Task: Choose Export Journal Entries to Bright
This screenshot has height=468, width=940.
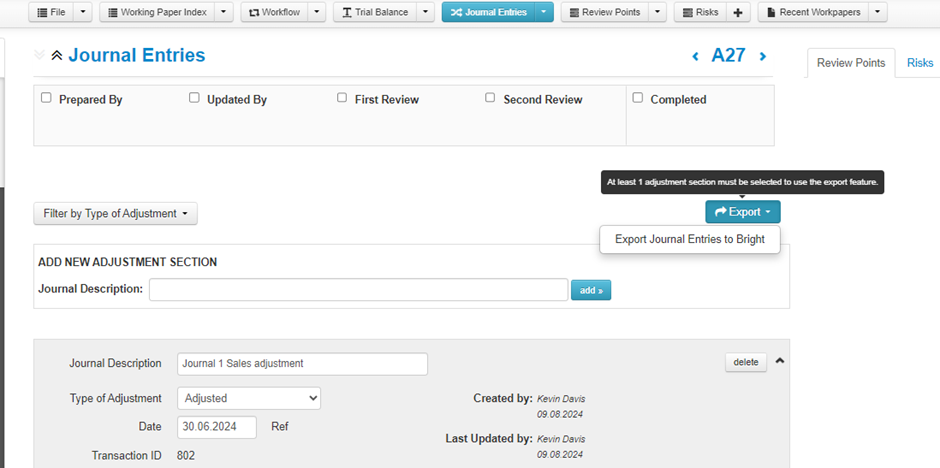Action: click(689, 239)
